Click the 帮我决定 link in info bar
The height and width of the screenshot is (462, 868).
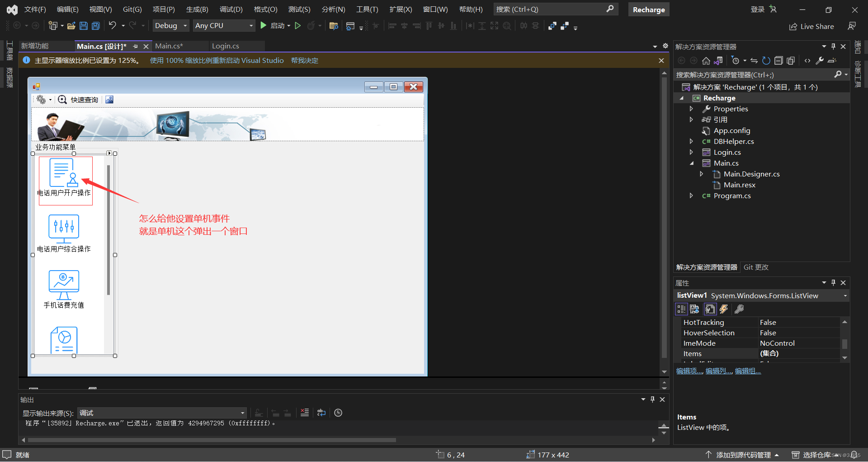coord(304,61)
